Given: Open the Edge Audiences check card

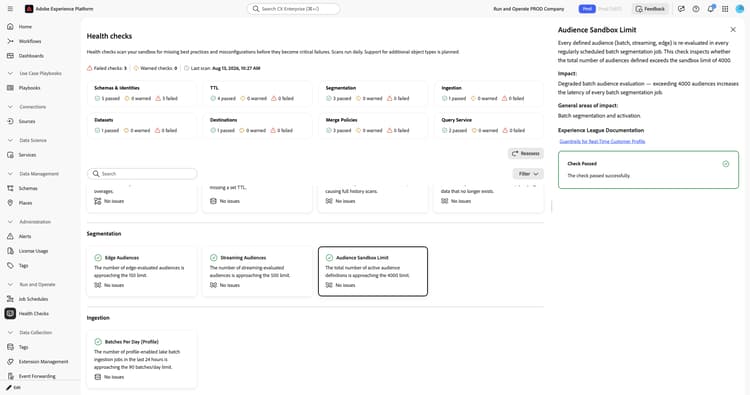Looking at the screenshot, I should tap(142, 271).
